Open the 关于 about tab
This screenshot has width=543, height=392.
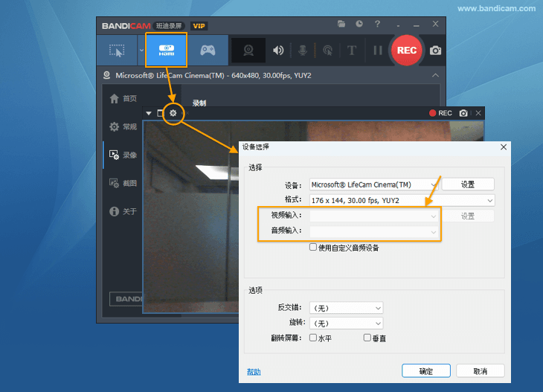(123, 211)
